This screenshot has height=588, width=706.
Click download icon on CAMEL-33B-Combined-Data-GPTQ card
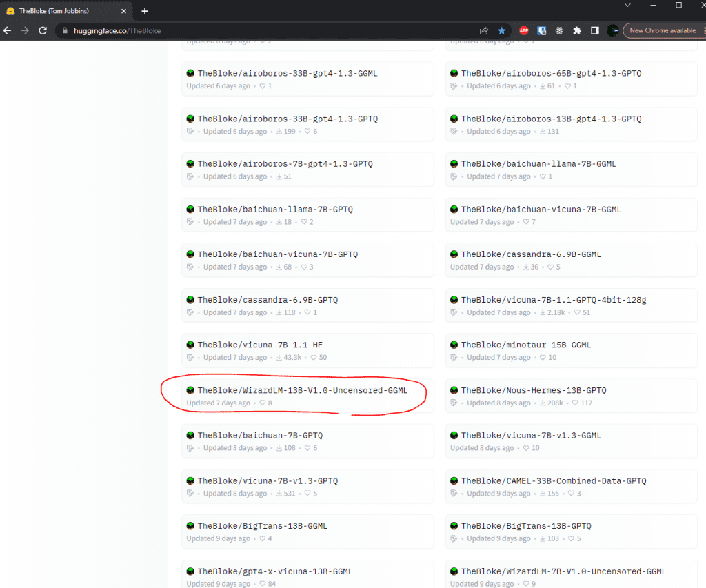coord(543,494)
